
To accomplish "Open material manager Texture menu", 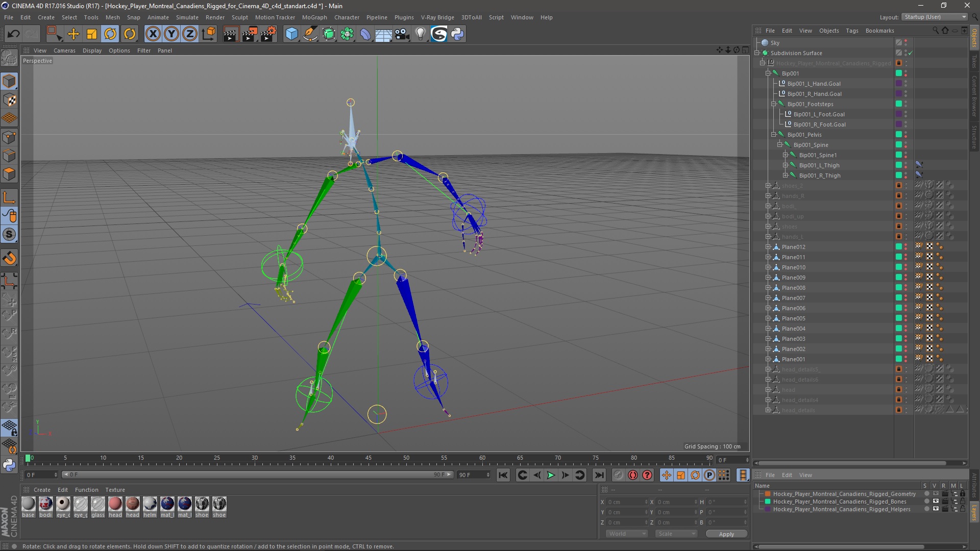I will pos(115,490).
